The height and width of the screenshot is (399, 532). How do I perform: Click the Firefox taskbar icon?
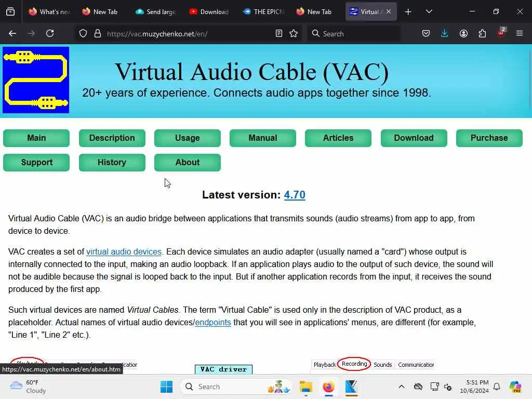click(328, 387)
